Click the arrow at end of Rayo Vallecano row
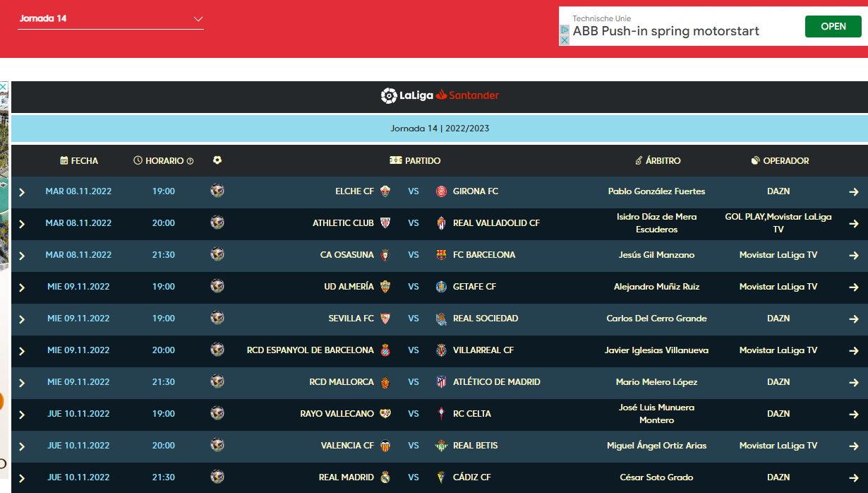 click(854, 415)
